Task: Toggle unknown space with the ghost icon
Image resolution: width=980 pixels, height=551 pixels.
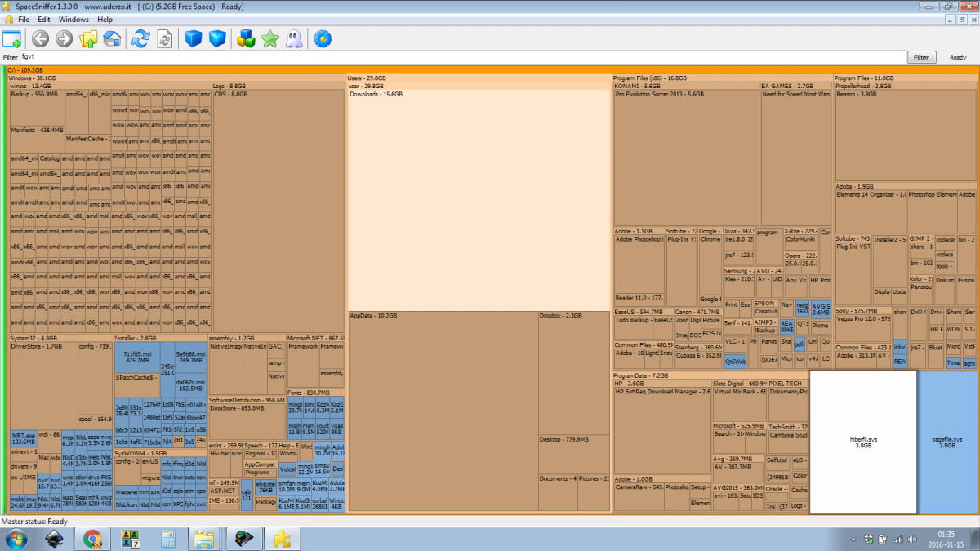Action: pyautogui.click(x=293, y=38)
